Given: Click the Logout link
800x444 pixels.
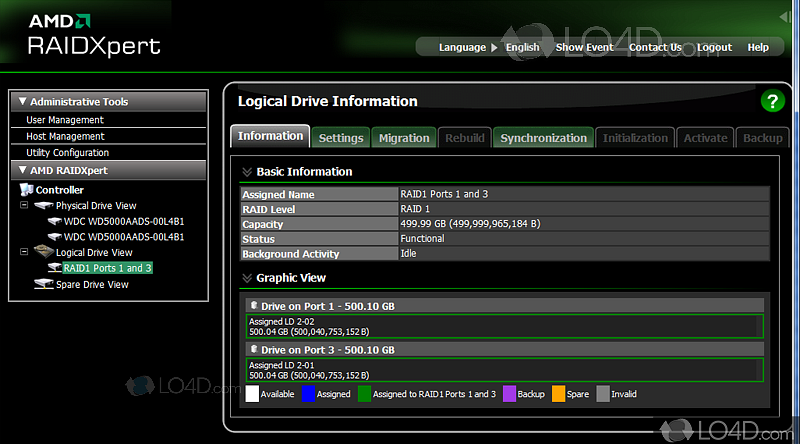Looking at the screenshot, I should (714, 47).
